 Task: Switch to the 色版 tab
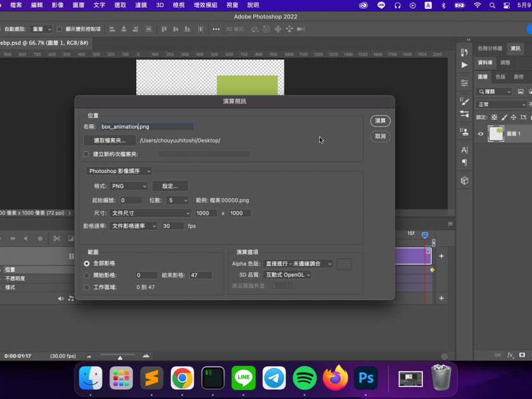(x=500, y=77)
